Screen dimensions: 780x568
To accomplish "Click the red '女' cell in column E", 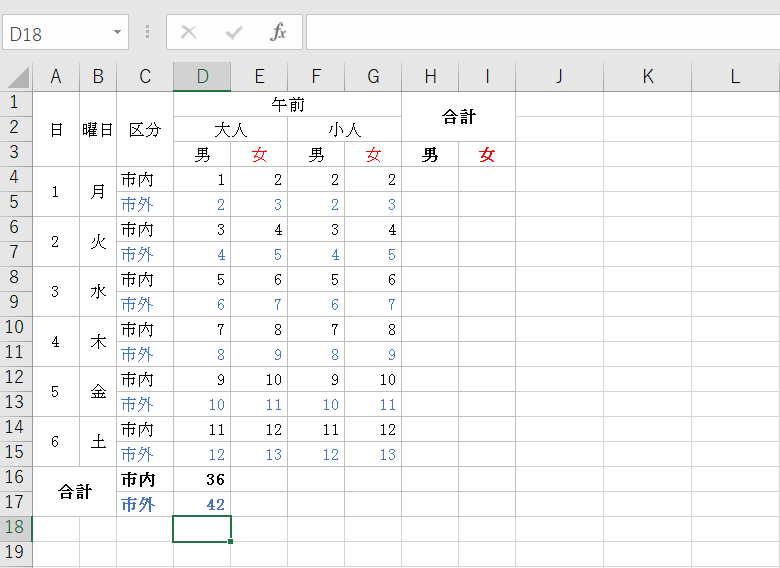I will [259, 154].
